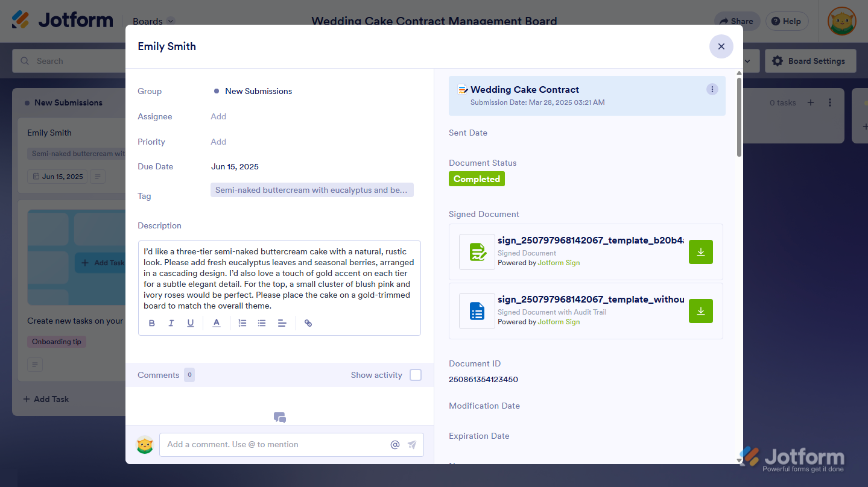
Task: Apply italic formatting in description editor
Action: coord(171,323)
